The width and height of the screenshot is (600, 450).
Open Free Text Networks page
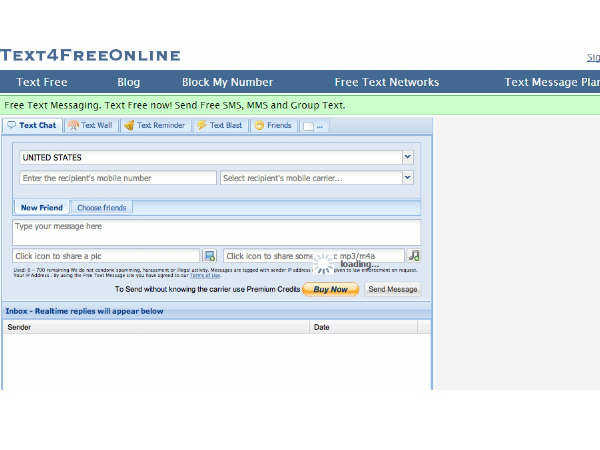387,82
